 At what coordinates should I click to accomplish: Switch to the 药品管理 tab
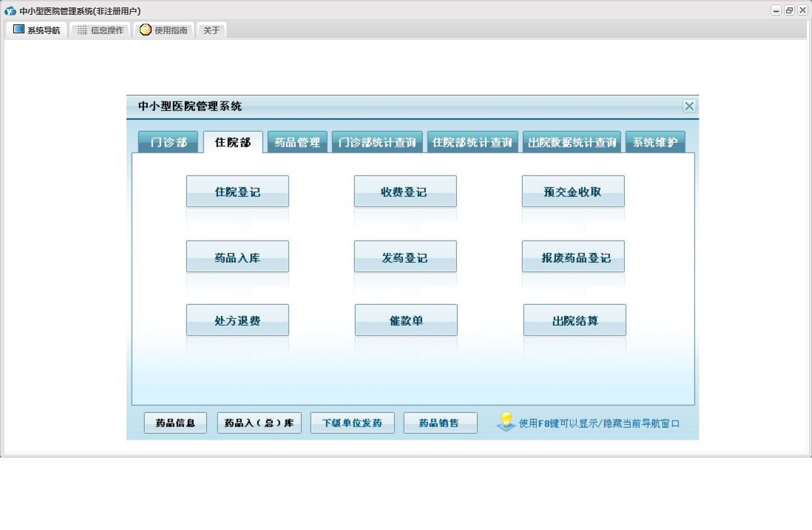(x=297, y=142)
